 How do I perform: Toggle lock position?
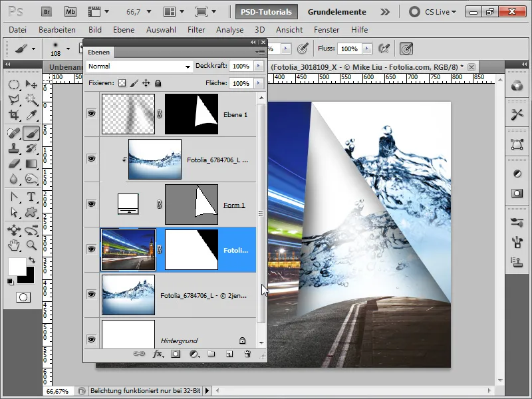coord(146,82)
